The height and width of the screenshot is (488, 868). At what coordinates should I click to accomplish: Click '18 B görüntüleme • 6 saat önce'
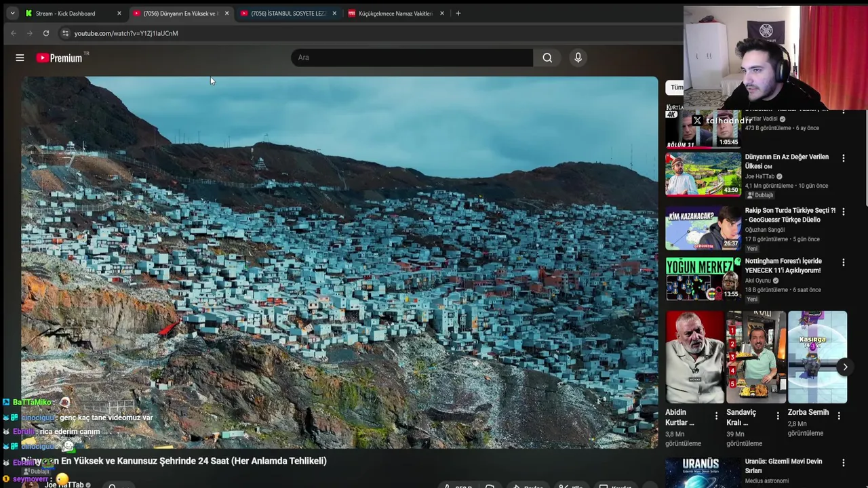783,290
